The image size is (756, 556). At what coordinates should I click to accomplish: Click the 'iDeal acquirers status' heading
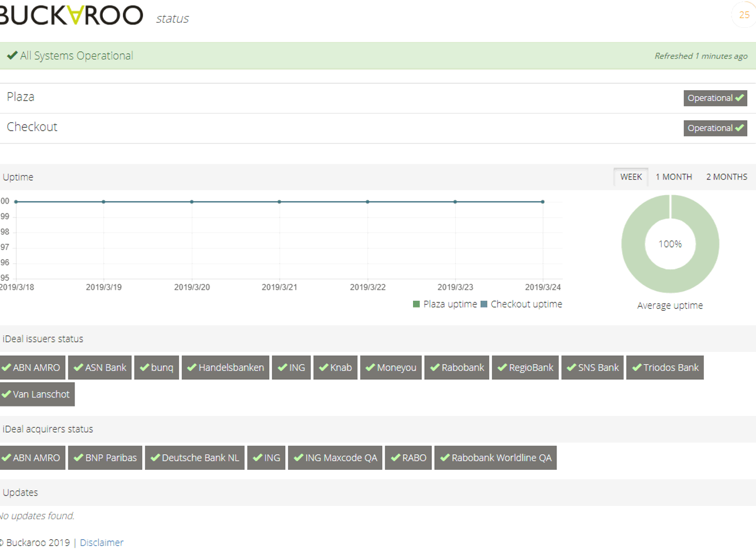pos(48,429)
